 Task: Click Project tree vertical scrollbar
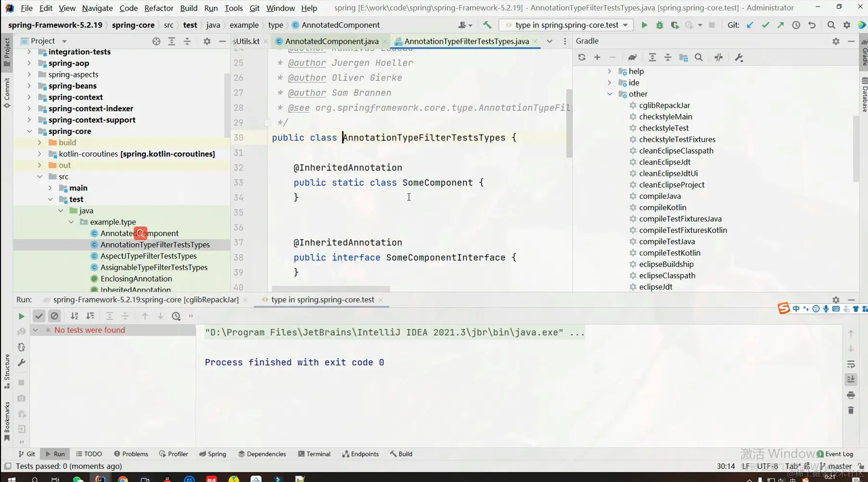coord(227,105)
